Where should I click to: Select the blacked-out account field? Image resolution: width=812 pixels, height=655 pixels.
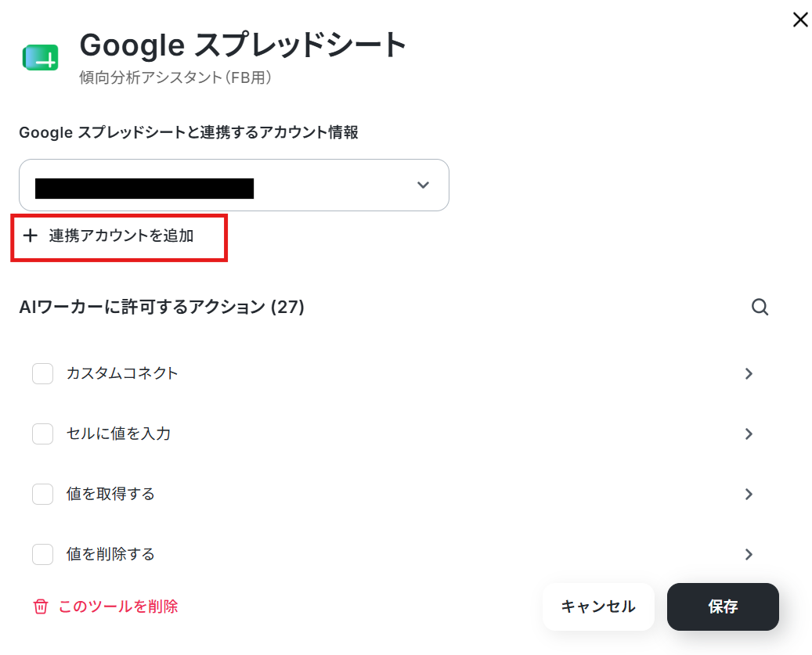point(234,185)
